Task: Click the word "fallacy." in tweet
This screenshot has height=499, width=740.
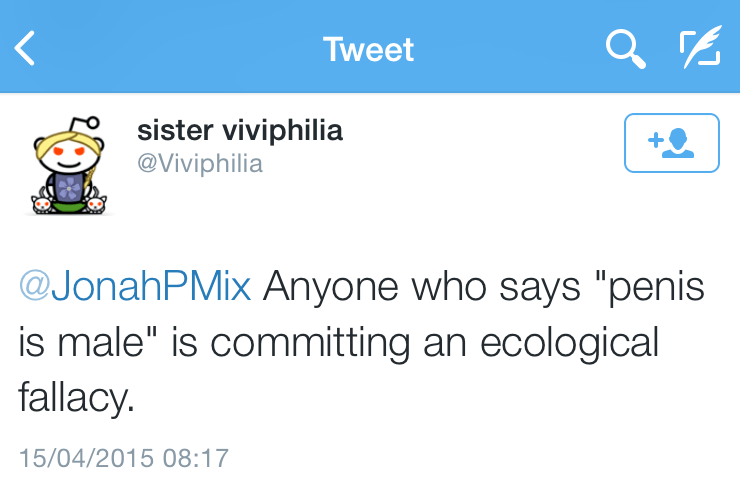Action: (x=76, y=400)
